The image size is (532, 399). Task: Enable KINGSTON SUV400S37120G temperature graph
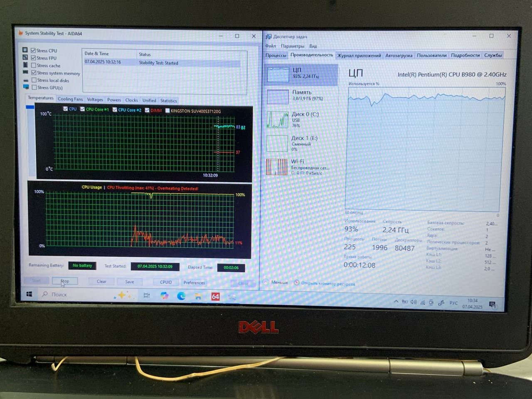click(x=167, y=111)
